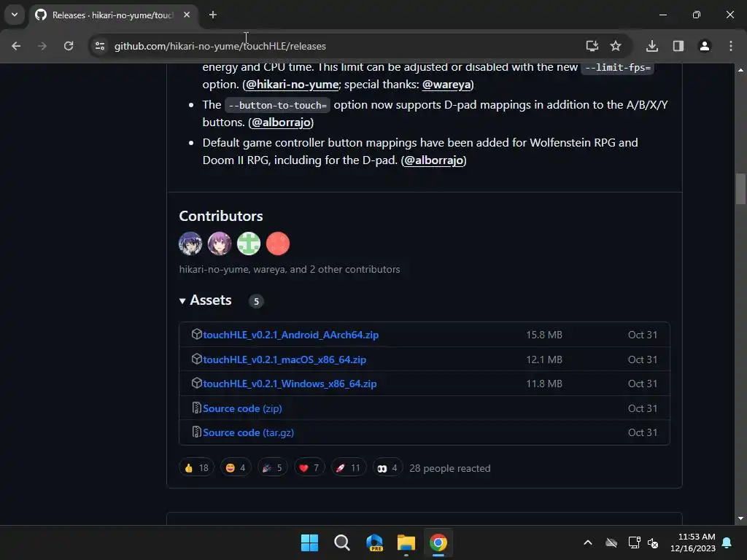Click zip file icon beside Source code (zip)

196,408
